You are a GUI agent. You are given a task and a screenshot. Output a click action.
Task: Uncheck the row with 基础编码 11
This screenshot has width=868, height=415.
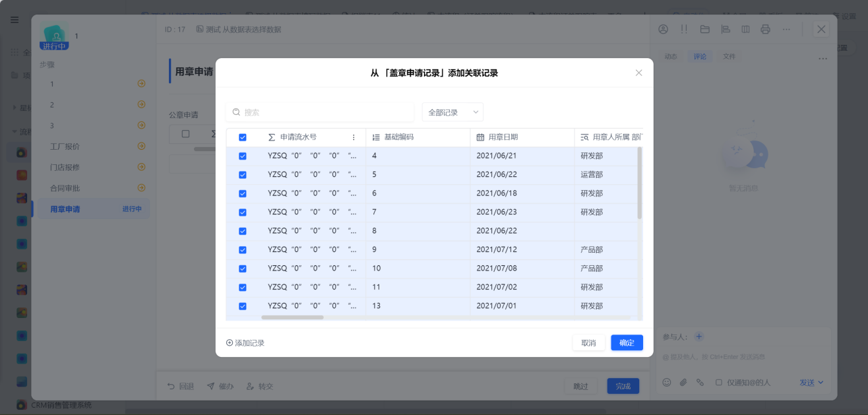click(243, 288)
